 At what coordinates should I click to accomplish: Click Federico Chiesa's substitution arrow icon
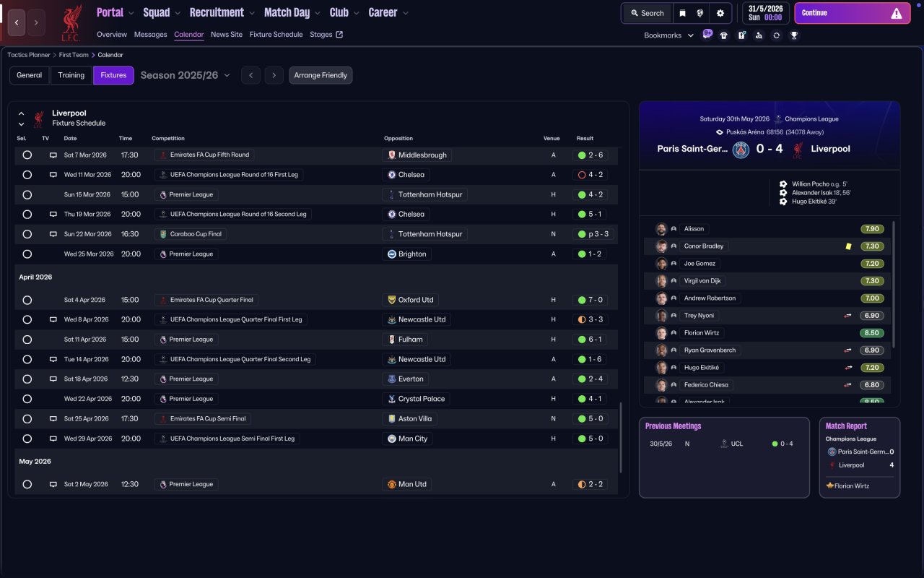point(849,385)
